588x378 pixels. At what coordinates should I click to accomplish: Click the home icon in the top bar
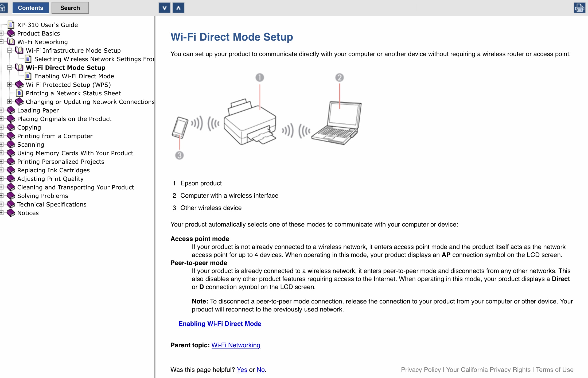click(3, 8)
